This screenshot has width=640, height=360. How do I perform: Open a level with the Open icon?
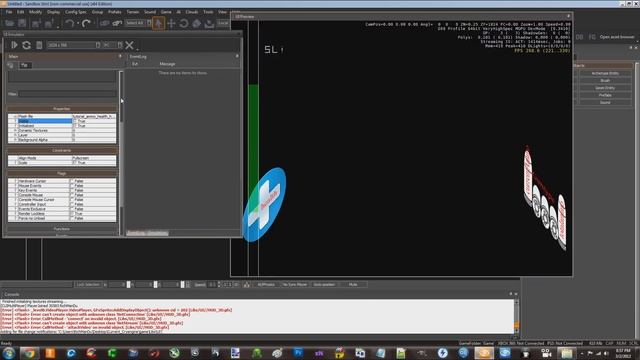[x=9, y=23]
